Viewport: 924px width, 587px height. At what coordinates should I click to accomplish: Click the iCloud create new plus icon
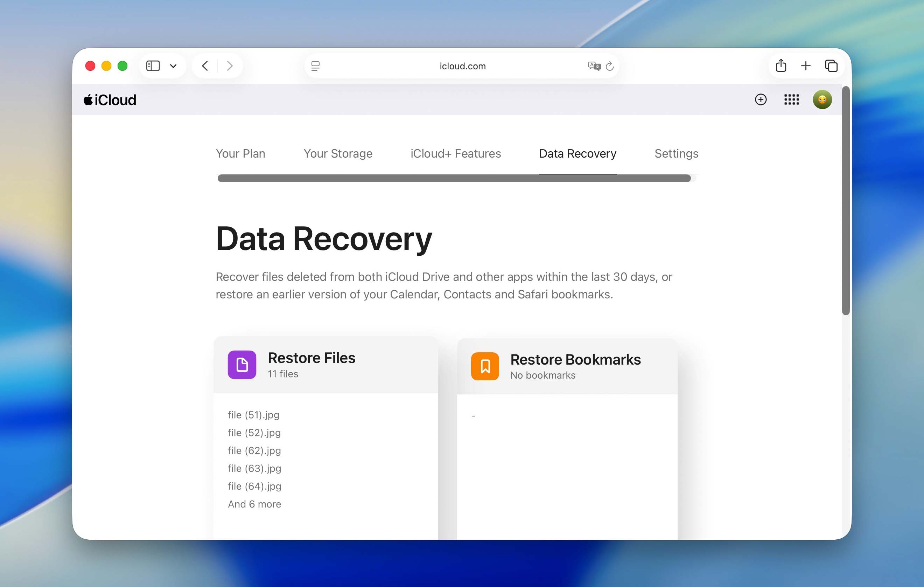761,100
